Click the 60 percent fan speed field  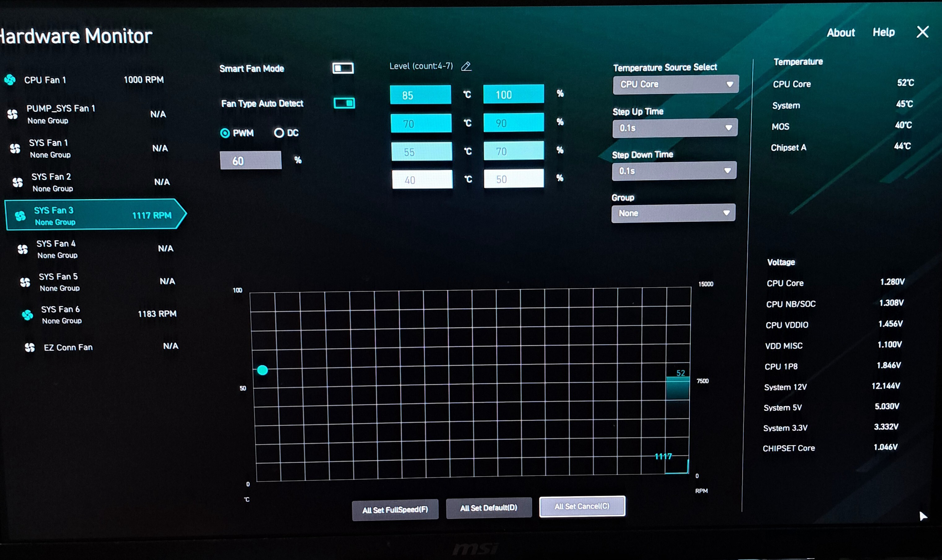point(251,160)
